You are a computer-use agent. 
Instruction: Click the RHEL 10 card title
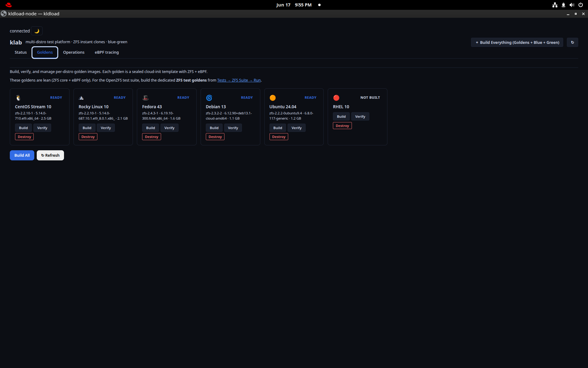341,107
